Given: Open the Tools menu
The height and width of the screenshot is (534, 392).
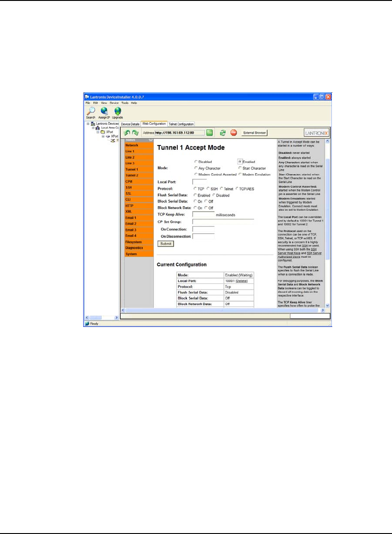Looking at the screenshot, I should 125,103.
